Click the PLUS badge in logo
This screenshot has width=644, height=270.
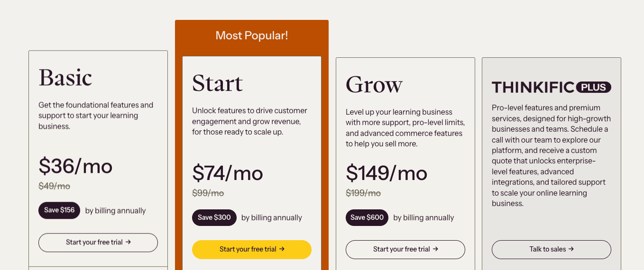594,87
